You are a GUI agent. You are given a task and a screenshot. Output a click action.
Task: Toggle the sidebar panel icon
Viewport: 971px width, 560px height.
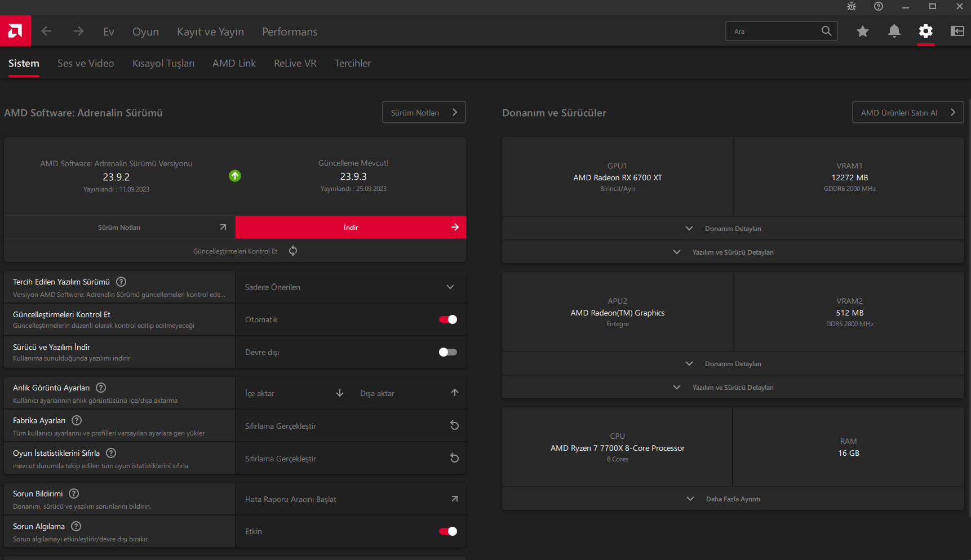tap(957, 32)
